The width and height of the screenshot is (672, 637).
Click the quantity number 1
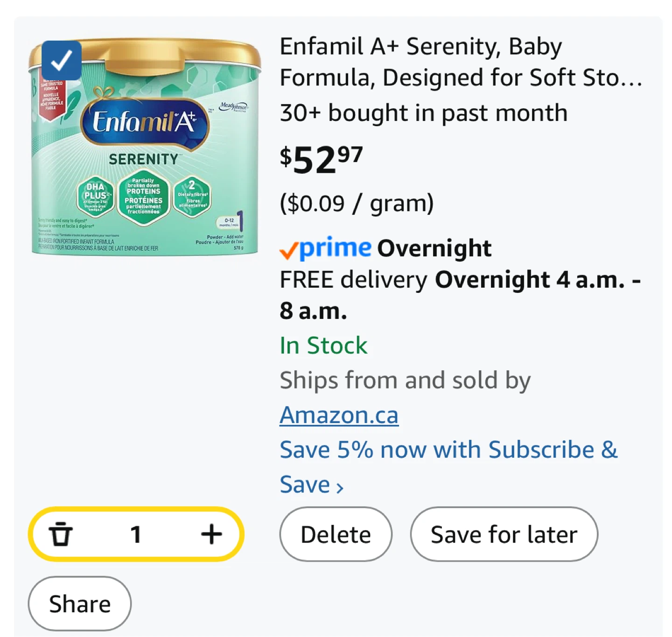136,534
